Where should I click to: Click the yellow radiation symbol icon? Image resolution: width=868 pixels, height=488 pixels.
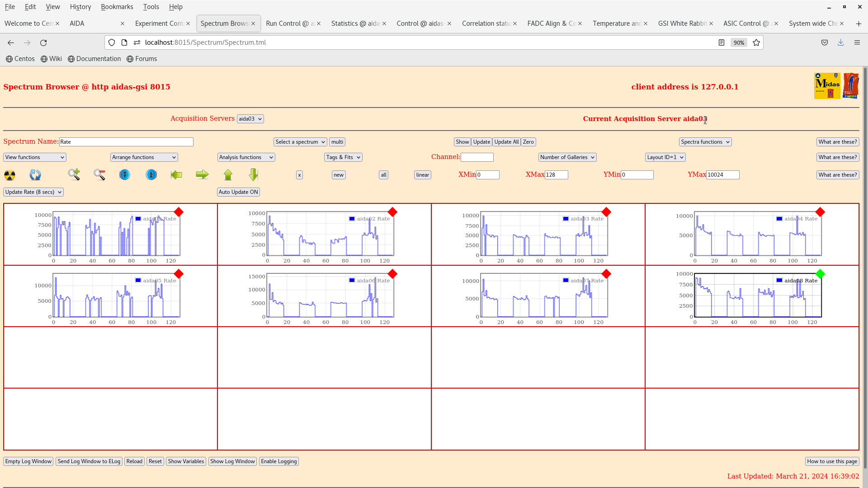pos(9,175)
